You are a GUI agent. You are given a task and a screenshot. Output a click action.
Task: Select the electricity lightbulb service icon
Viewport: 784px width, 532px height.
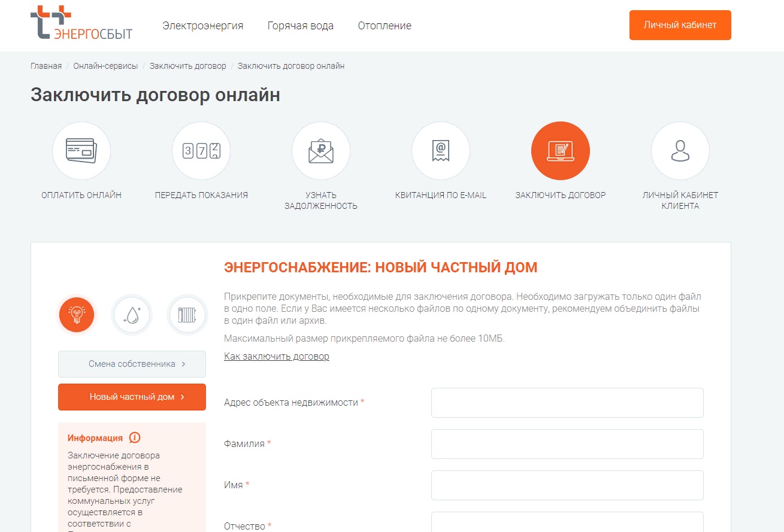pyautogui.click(x=77, y=315)
